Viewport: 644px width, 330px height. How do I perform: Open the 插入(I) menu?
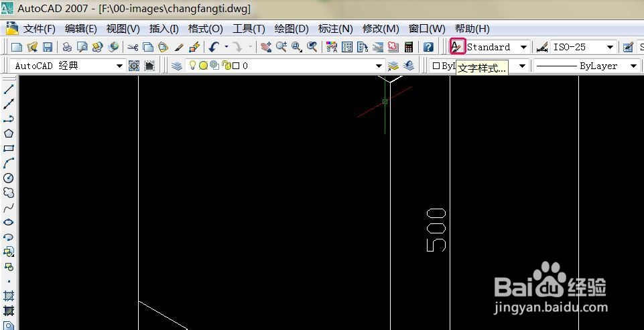coord(164,29)
